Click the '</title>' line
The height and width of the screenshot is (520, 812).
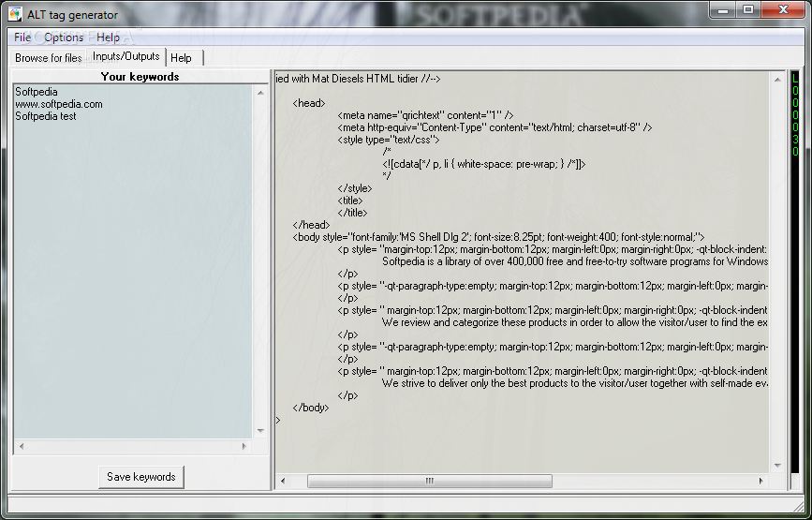tap(352, 213)
